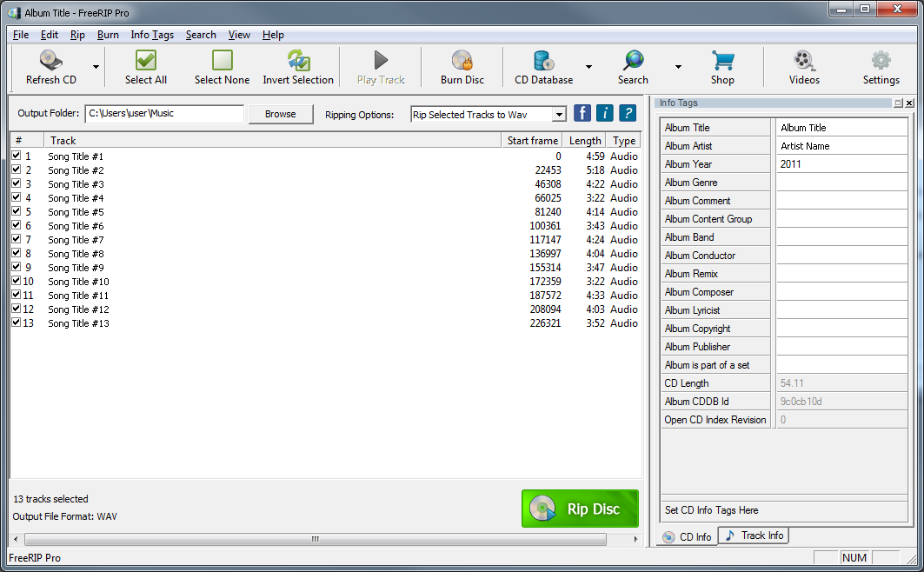Switch to the Track Info tab
The image size is (924, 572).
[754, 535]
